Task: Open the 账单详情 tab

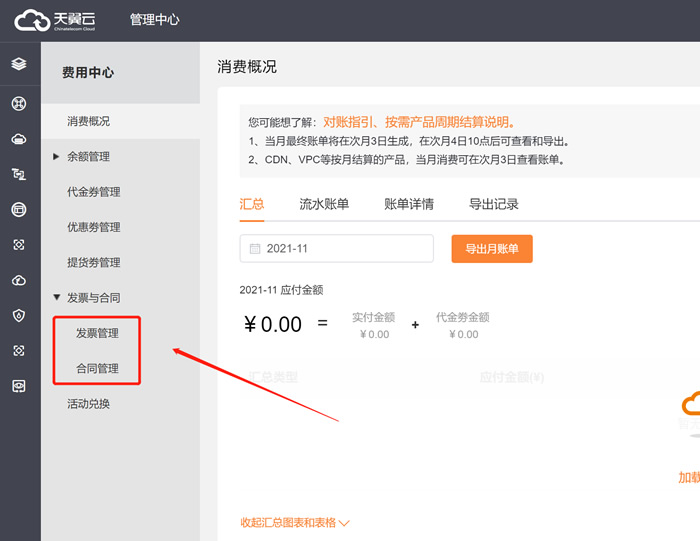Action: pyautogui.click(x=409, y=205)
